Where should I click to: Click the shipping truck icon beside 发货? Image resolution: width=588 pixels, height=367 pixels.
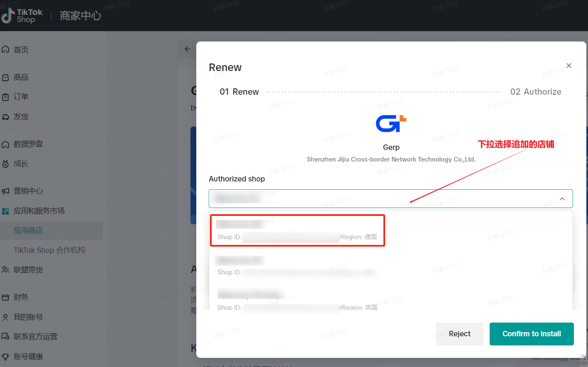coord(5,117)
